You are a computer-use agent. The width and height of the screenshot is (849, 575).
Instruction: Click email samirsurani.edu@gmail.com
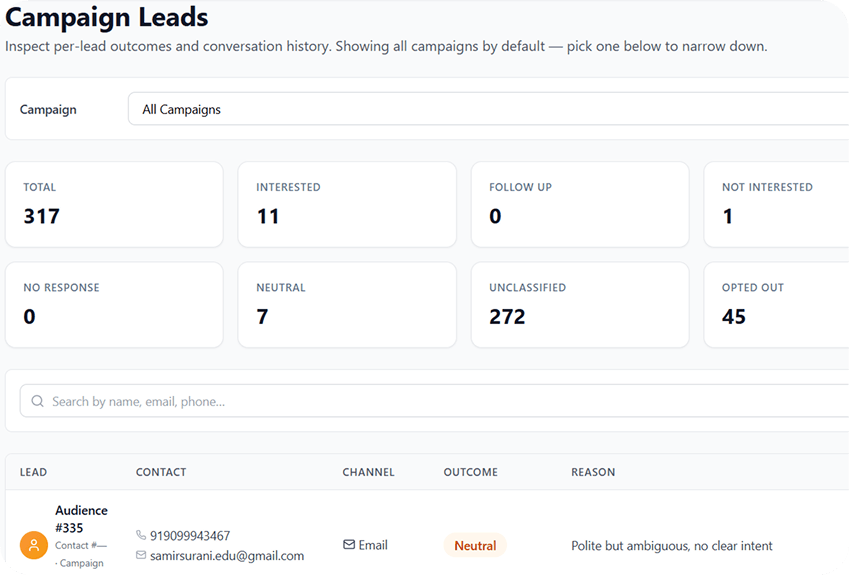tap(227, 556)
